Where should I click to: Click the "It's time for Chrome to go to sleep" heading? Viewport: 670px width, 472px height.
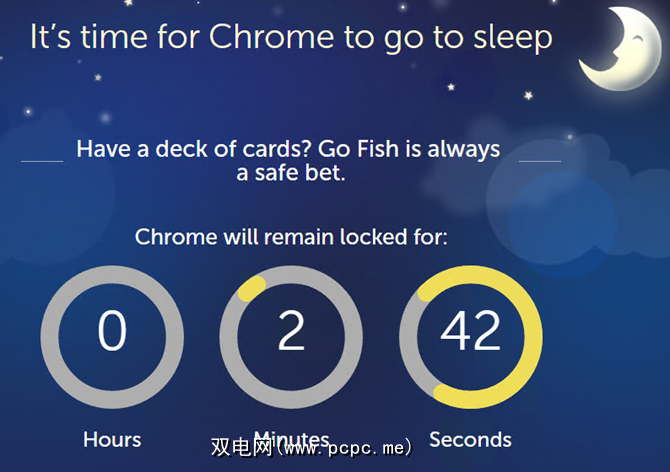[291, 38]
